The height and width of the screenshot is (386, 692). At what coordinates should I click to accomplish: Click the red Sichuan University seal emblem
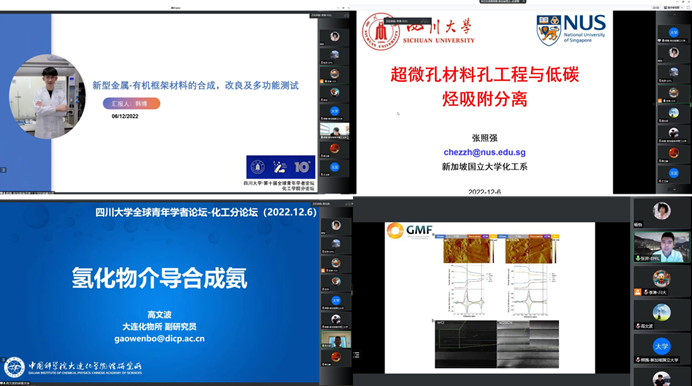tap(380, 31)
